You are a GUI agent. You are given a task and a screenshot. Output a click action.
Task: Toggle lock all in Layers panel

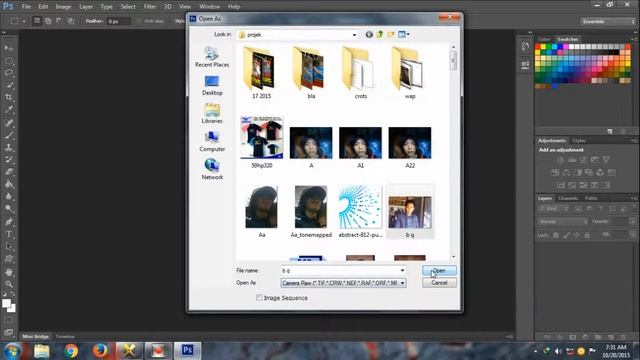tap(587, 235)
